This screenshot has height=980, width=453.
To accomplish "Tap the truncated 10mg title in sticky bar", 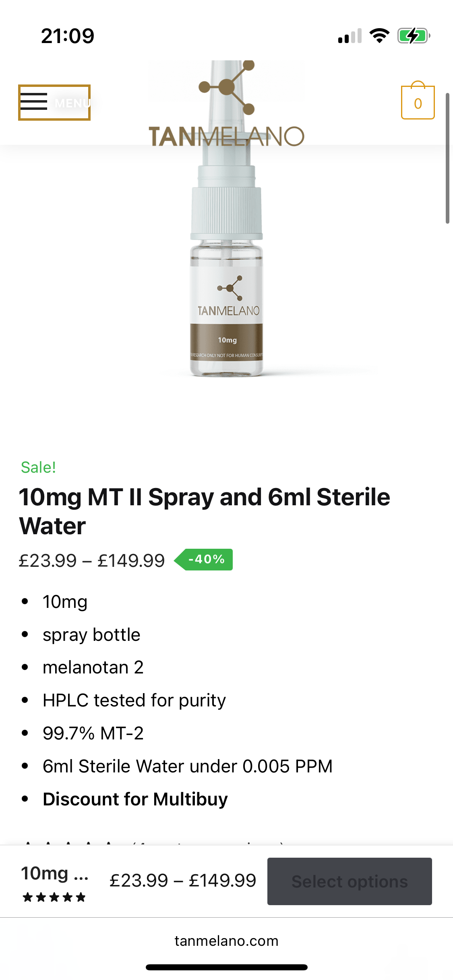I will point(54,873).
